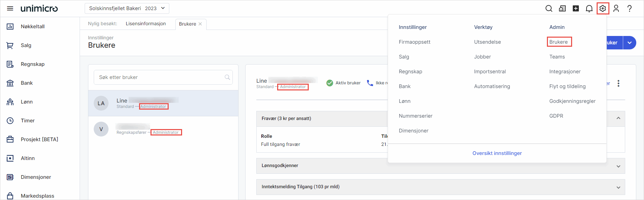Click the plus icon in top bar
644x200 pixels.
tap(575, 8)
